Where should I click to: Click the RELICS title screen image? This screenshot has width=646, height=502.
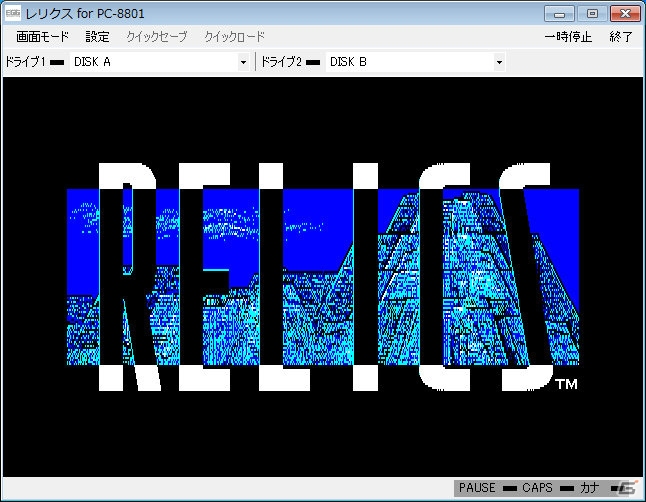(x=323, y=277)
